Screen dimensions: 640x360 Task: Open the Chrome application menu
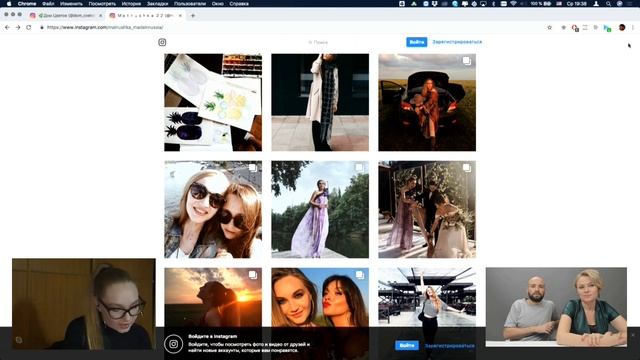tap(27, 4)
